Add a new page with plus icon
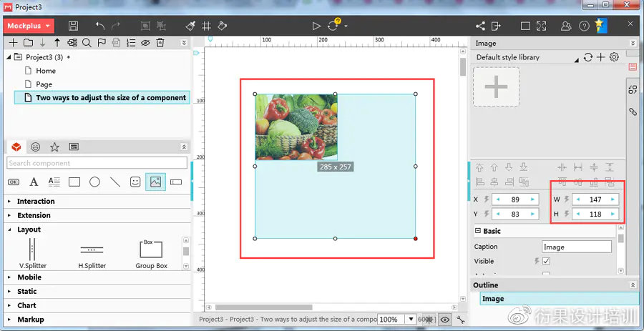This screenshot has width=644, height=331. (x=13, y=42)
